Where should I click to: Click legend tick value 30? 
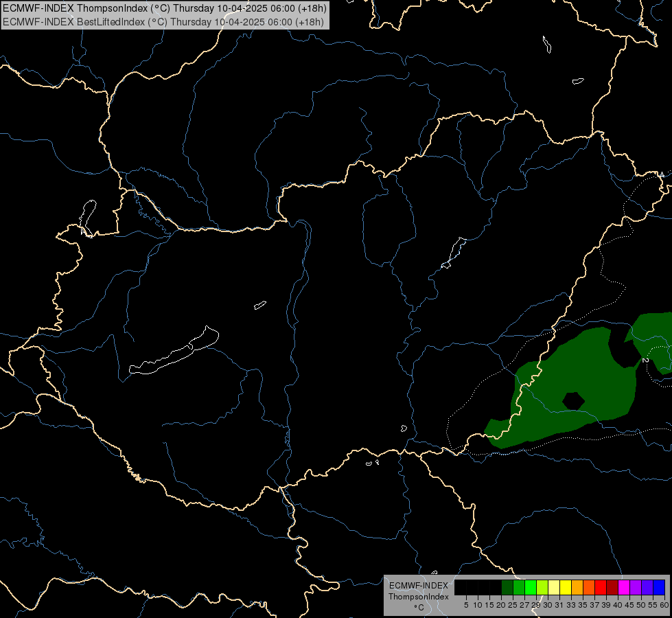(x=548, y=605)
